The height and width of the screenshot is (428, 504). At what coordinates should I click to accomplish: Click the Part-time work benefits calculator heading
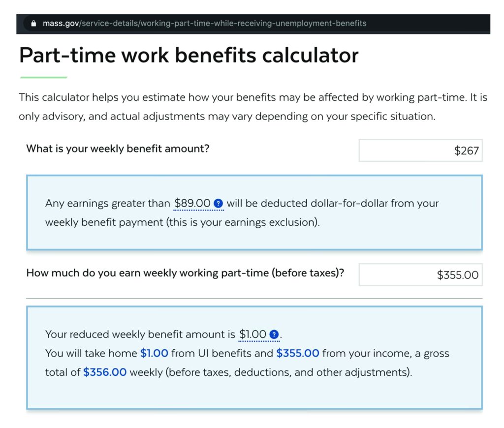coord(189,55)
